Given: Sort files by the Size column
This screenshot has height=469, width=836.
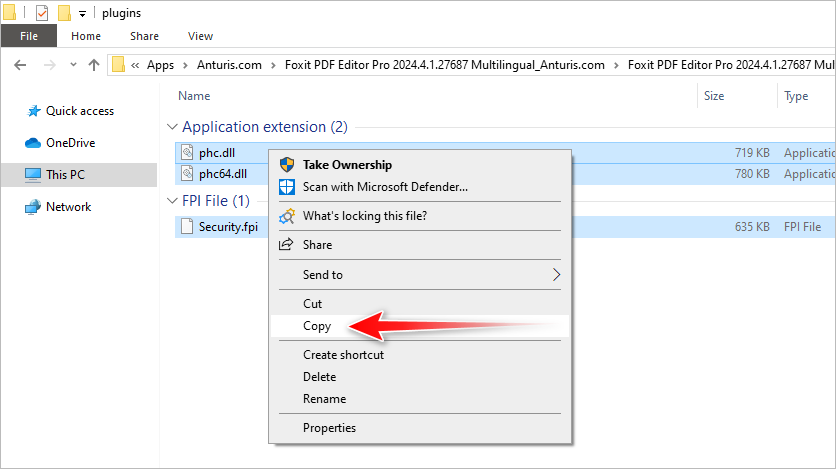Looking at the screenshot, I should pos(714,96).
